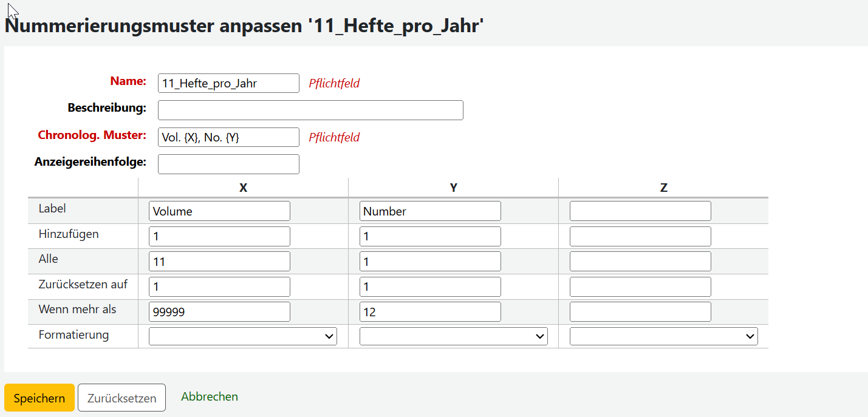Click the X Label field containing Volume
This screenshot has height=417, width=868.
click(x=219, y=211)
